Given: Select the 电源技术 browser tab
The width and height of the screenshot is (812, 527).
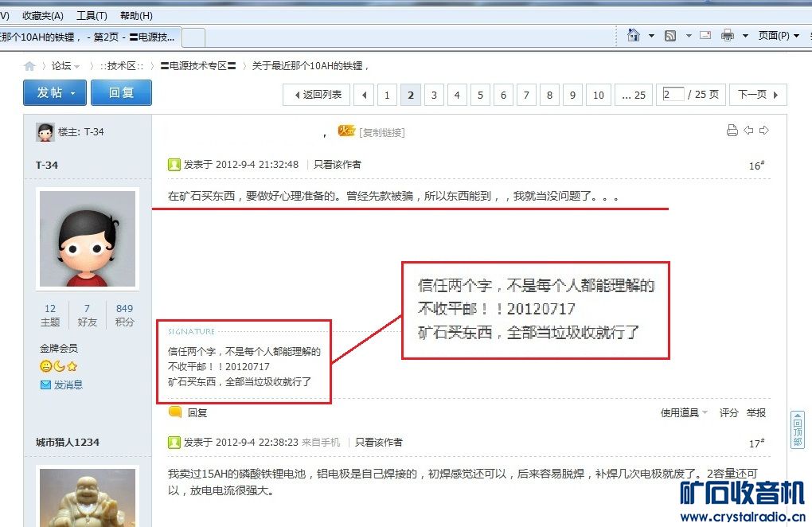Looking at the screenshot, I should (89, 37).
